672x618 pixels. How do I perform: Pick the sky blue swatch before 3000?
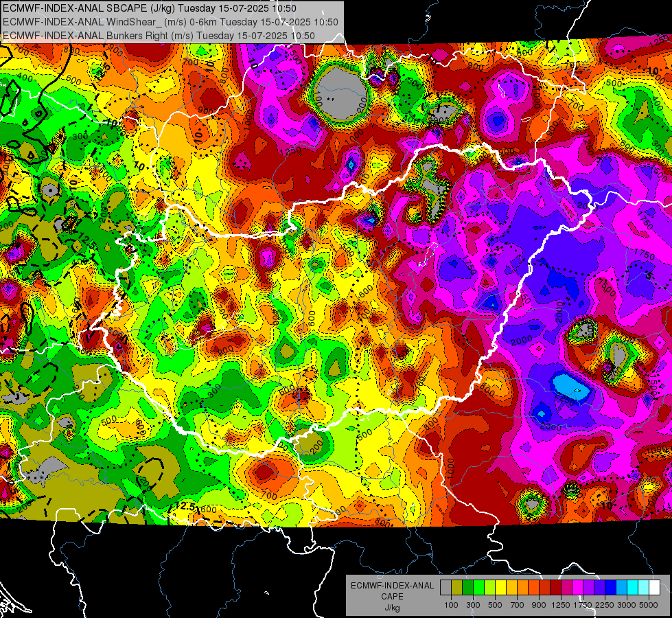(x=622, y=588)
